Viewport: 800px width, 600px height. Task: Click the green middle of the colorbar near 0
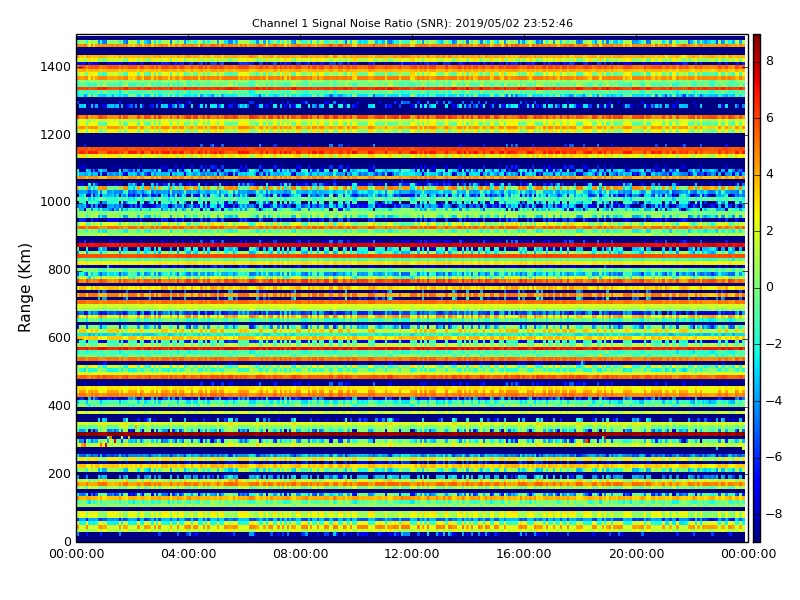pos(757,288)
